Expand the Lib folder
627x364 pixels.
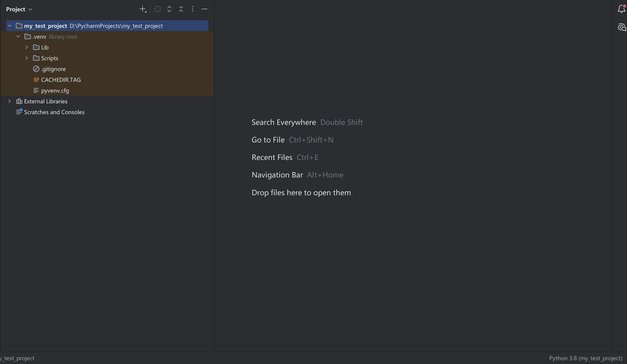(x=27, y=47)
